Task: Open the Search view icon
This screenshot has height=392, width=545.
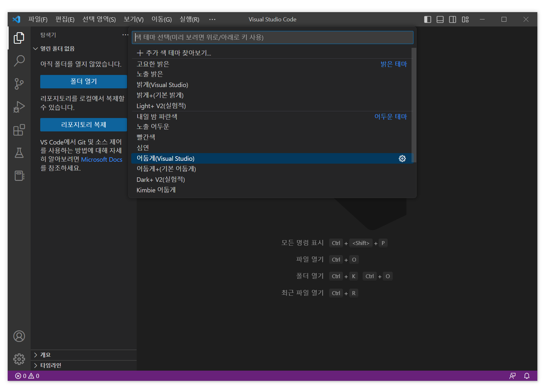Action: click(x=19, y=61)
